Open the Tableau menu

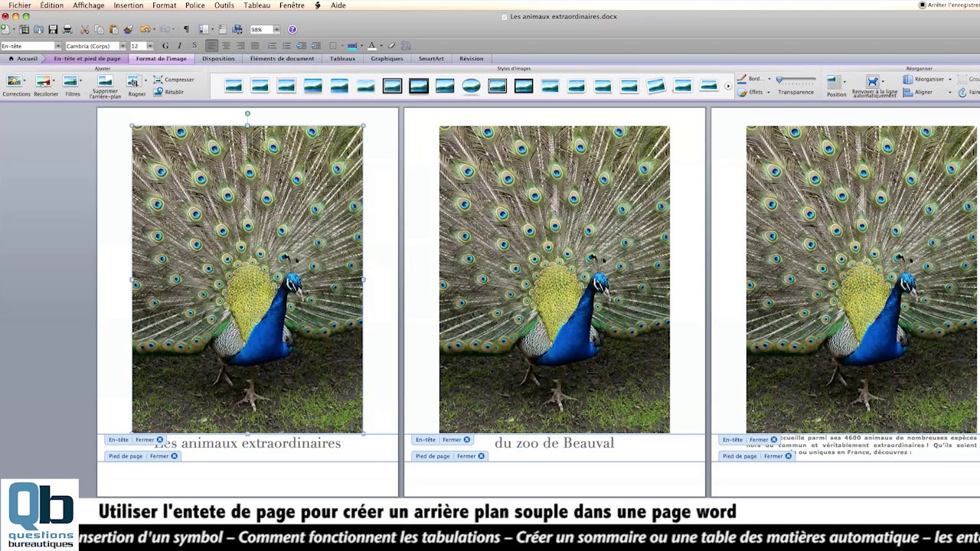click(256, 5)
